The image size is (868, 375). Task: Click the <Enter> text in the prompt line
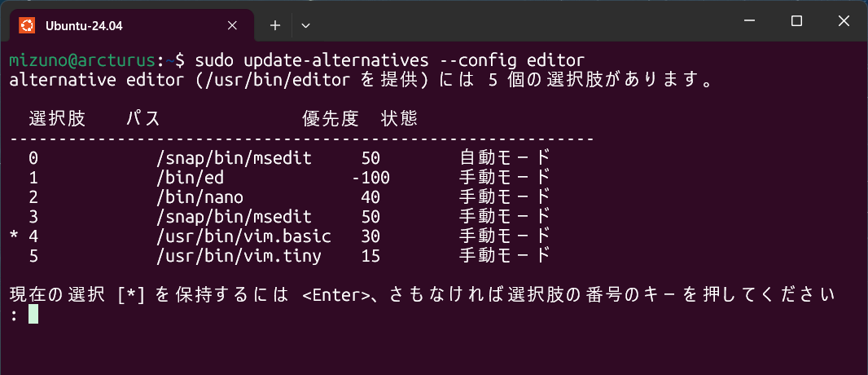[x=336, y=294]
